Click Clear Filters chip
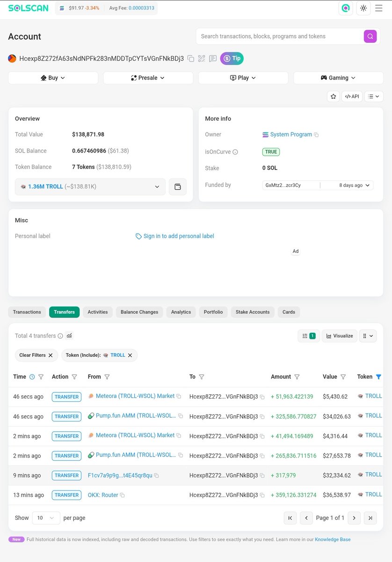392x562 pixels. pyautogui.click(x=36, y=355)
